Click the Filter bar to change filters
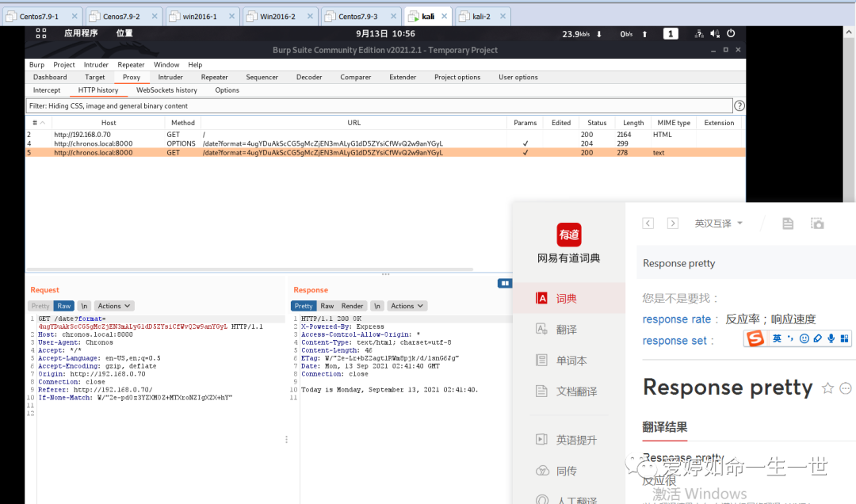The width and height of the screenshot is (856, 504). [x=379, y=106]
